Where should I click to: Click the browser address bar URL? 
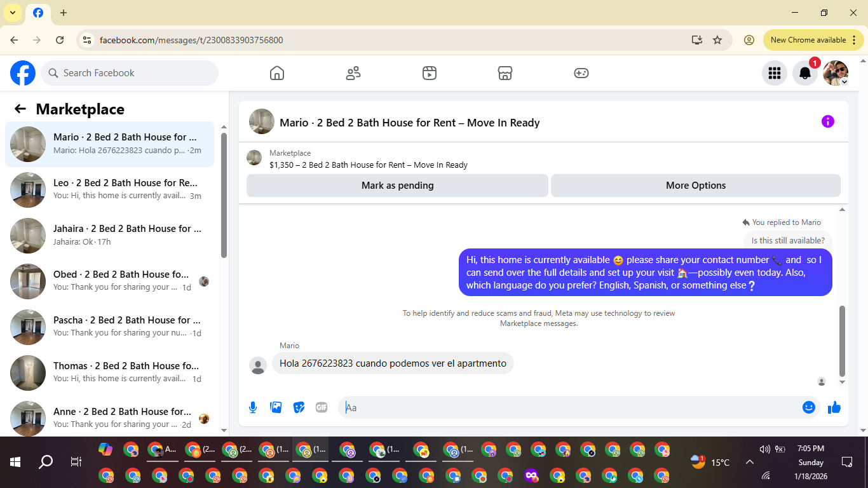click(x=191, y=40)
